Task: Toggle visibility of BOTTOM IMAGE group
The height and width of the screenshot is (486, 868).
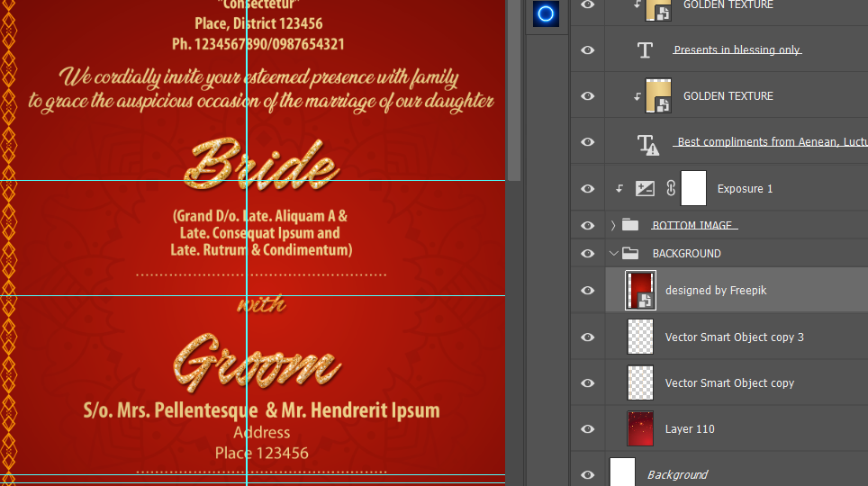Action: [x=588, y=226]
